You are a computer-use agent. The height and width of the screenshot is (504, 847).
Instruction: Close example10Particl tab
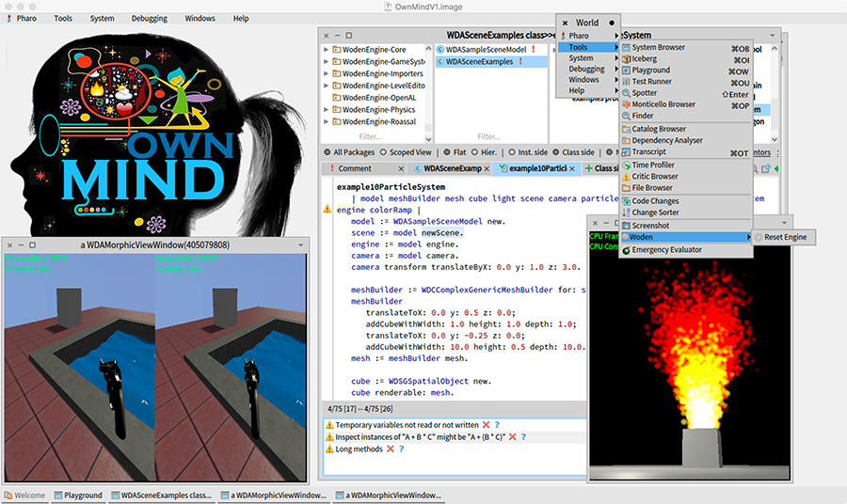tap(572, 169)
